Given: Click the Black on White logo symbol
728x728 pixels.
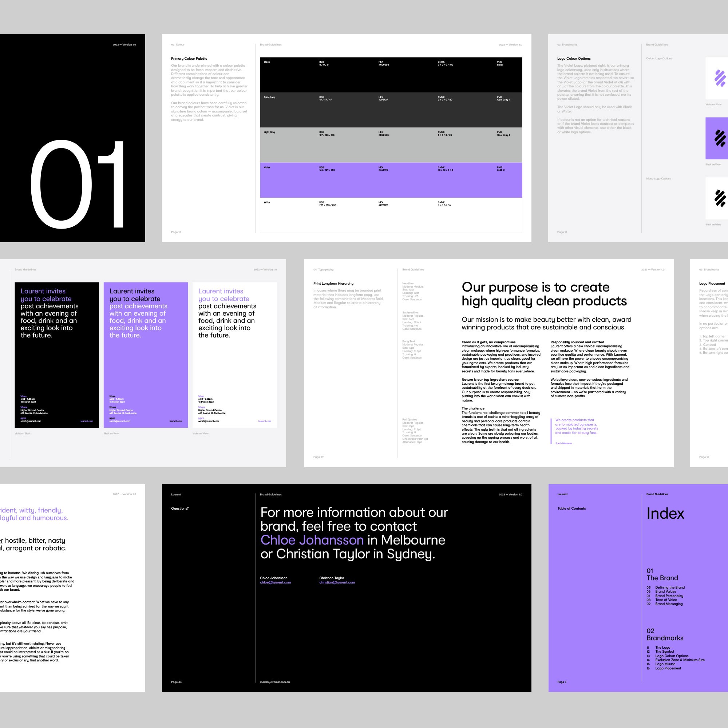Looking at the screenshot, I should tap(720, 198).
